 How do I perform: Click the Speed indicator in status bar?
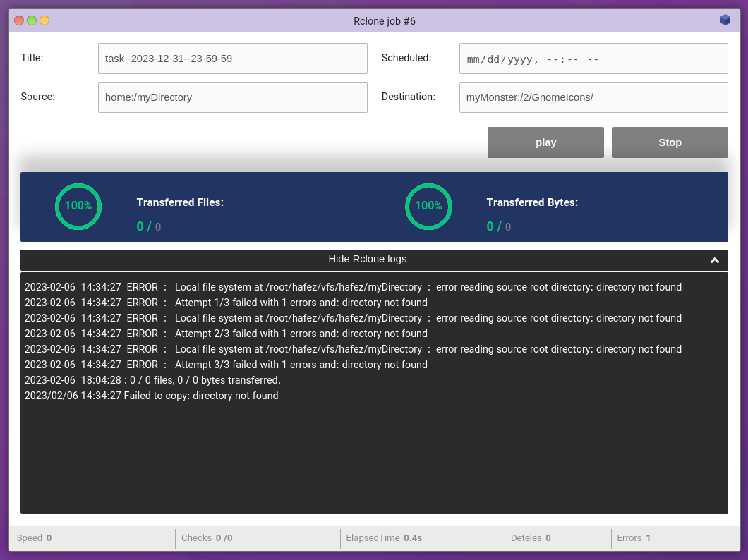(34, 538)
